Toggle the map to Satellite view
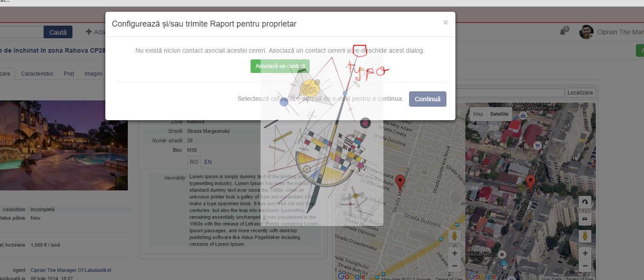Viewport: 644px width, 280px height. point(499,114)
